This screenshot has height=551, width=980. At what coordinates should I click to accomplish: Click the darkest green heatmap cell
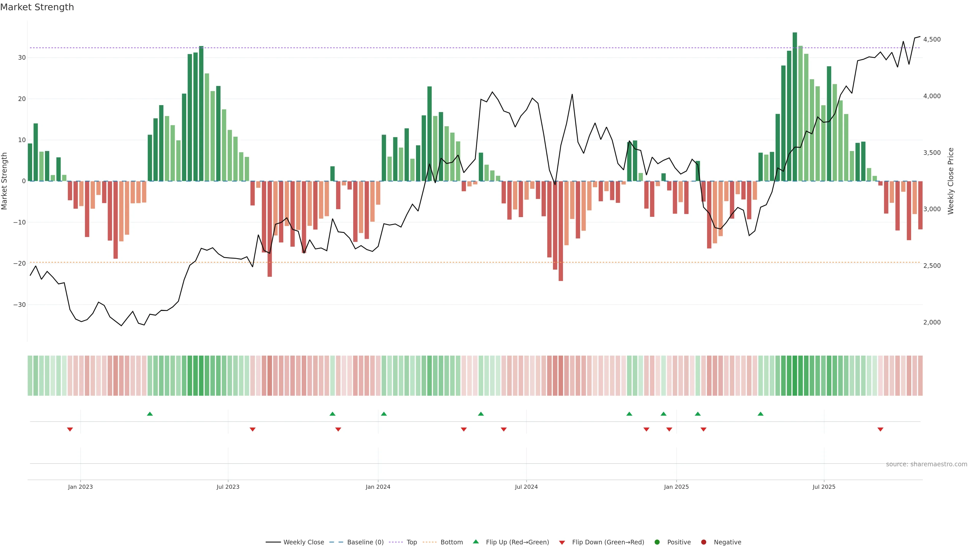(x=795, y=376)
